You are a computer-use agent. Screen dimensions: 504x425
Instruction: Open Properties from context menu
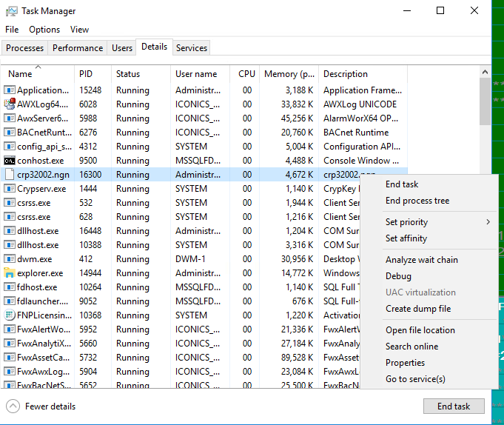(x=405, y=363)
